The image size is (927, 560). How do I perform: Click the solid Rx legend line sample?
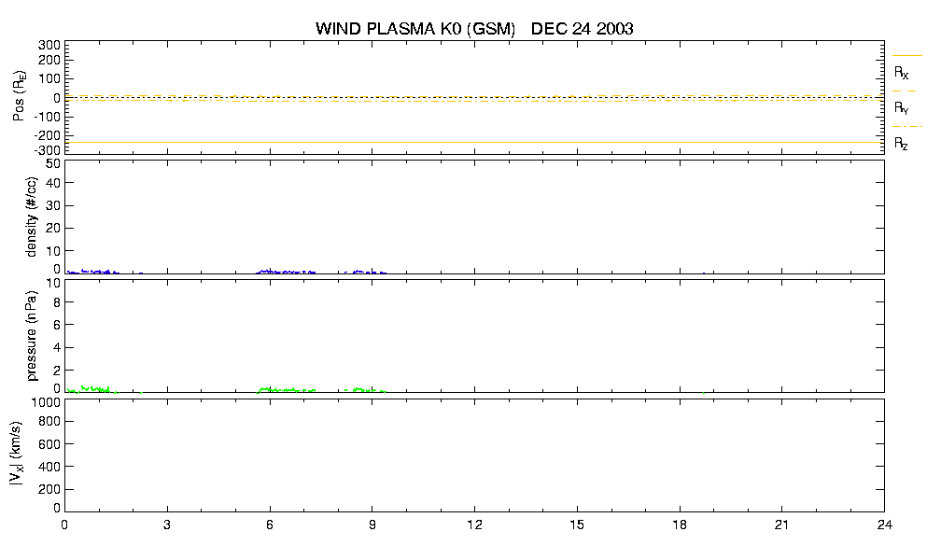coord(906,56)
